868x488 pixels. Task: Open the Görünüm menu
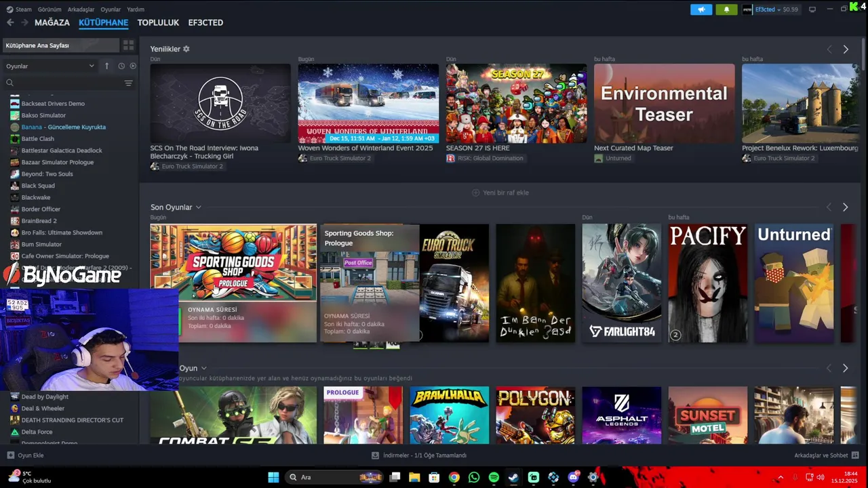[50, 9]
